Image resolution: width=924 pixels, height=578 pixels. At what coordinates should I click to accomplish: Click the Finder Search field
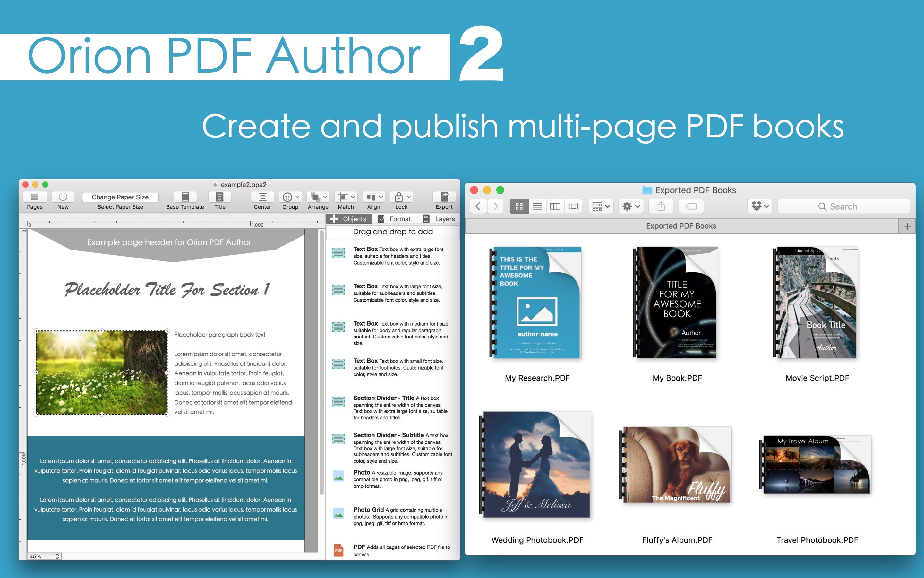click(844, 206)
